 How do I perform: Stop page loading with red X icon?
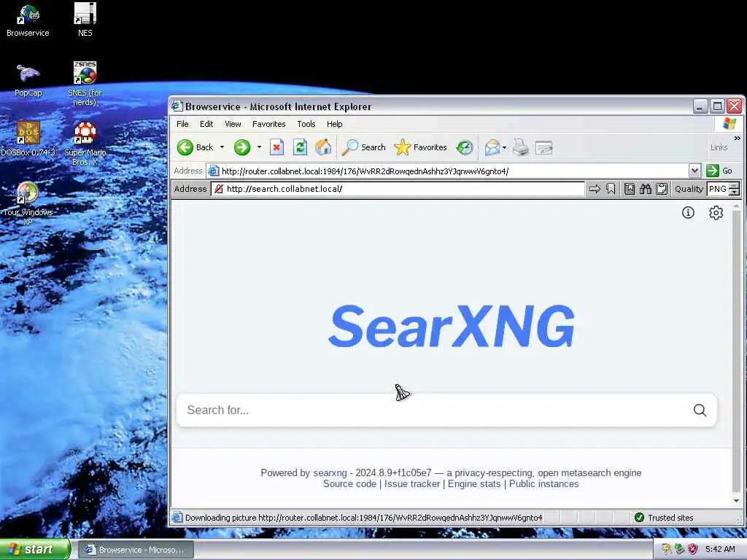pos(276,147)
